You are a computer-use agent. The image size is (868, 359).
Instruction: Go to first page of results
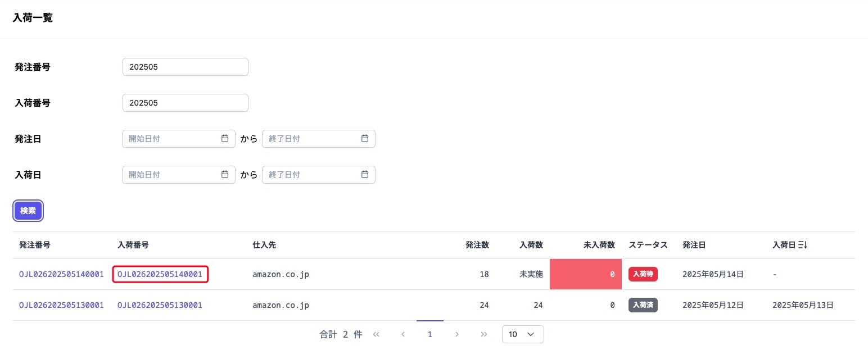pos(376,334)
